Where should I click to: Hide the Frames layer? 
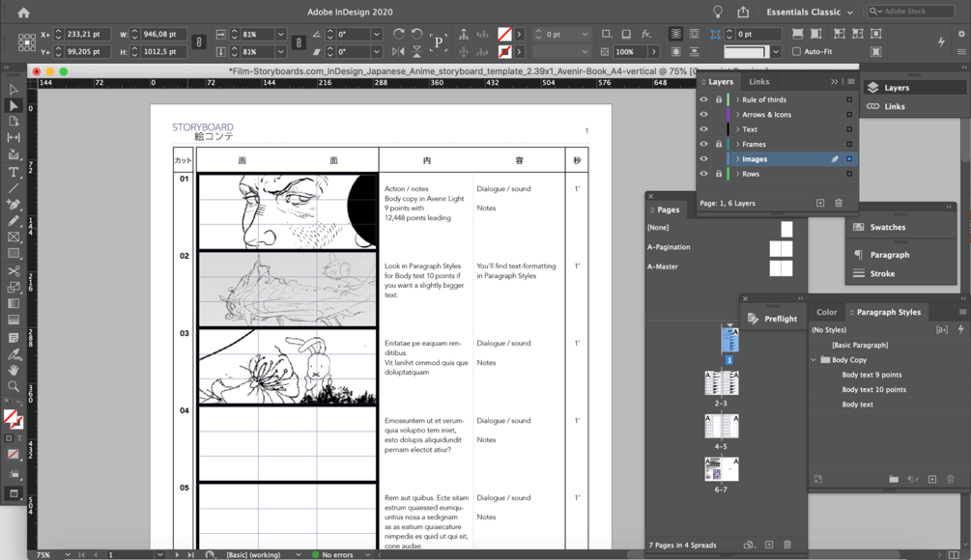click(x=703, y=144)
